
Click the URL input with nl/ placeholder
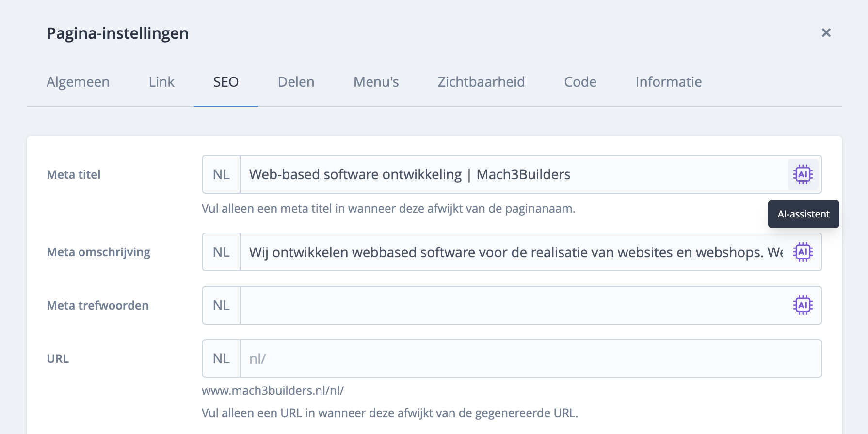pos(529,358)
